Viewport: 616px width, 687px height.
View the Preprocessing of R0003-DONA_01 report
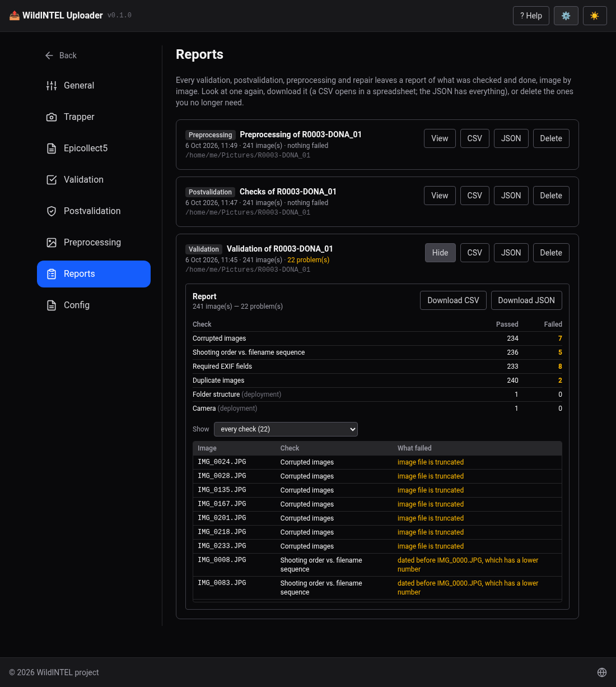(x=440, y=138)
